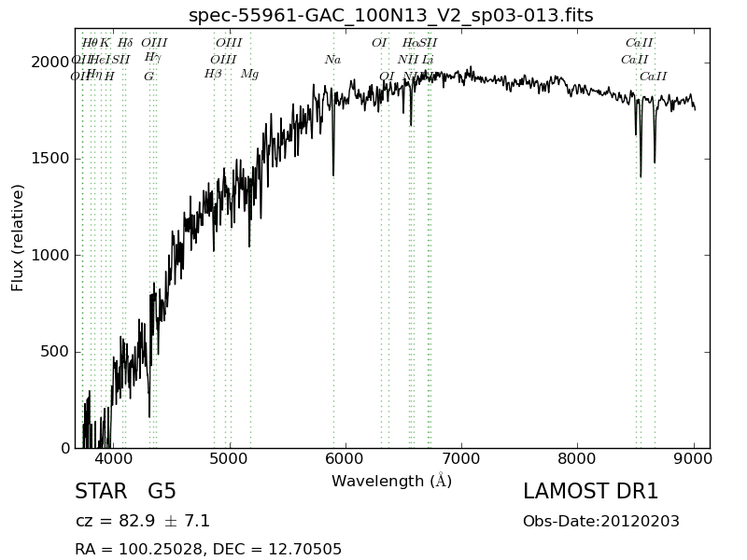
Task: Click the y-axis tick label 2000
Action: click(x=50, y=63)
